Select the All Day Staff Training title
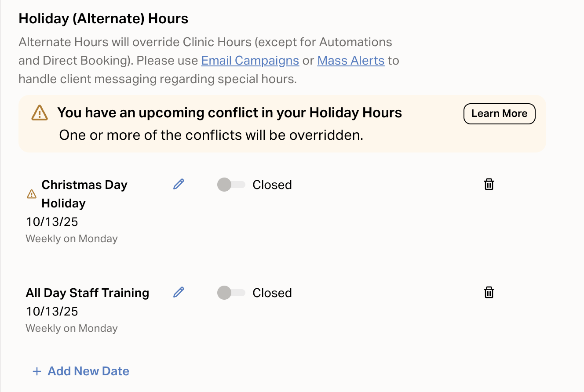Viewport: 584px width, 392px height. pyautogui.click(x=87, y=293)
